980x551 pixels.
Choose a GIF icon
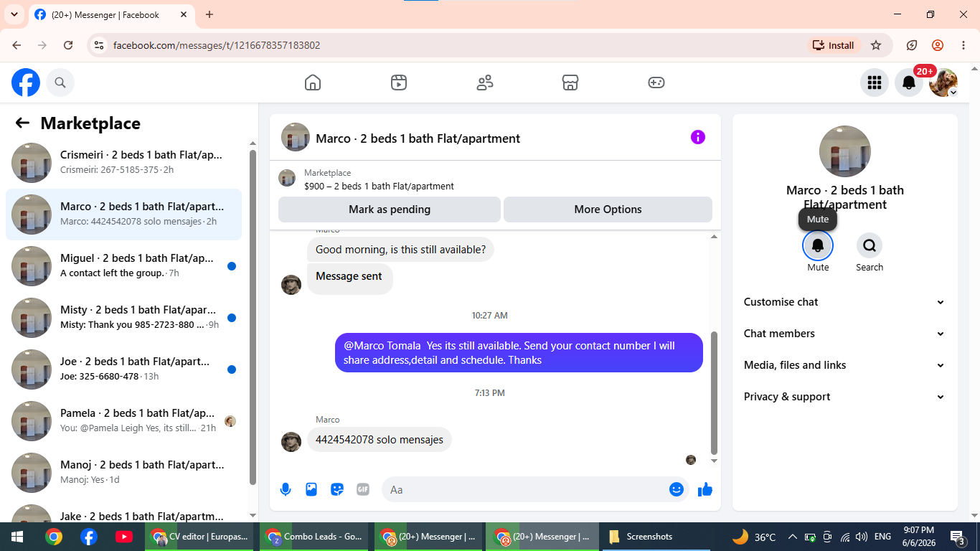[x=363, y=489]
